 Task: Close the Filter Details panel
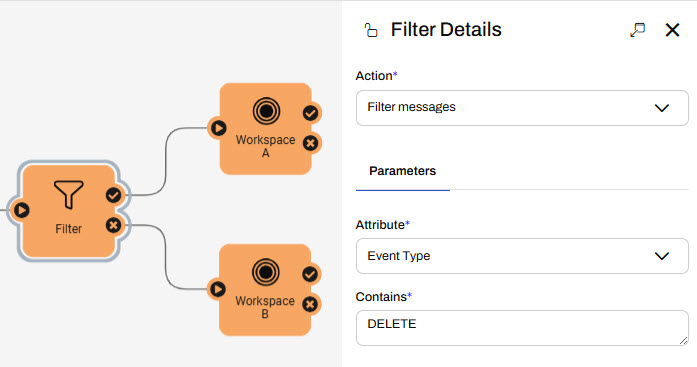coord(672,30)
